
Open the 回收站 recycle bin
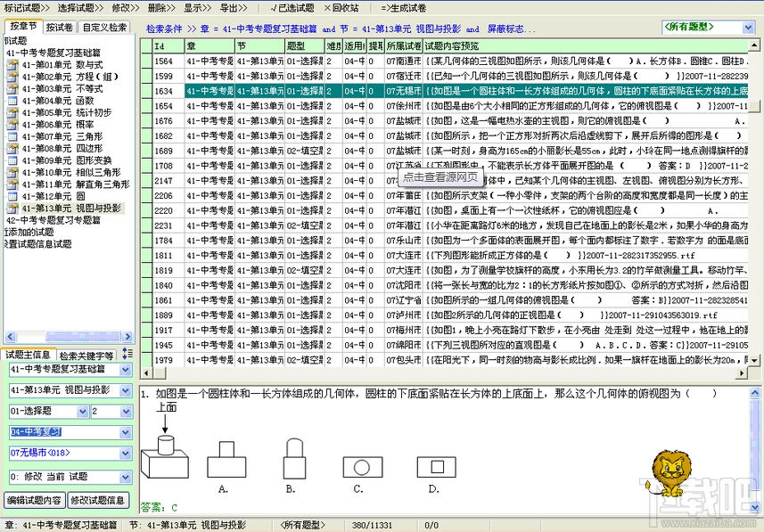341,8
